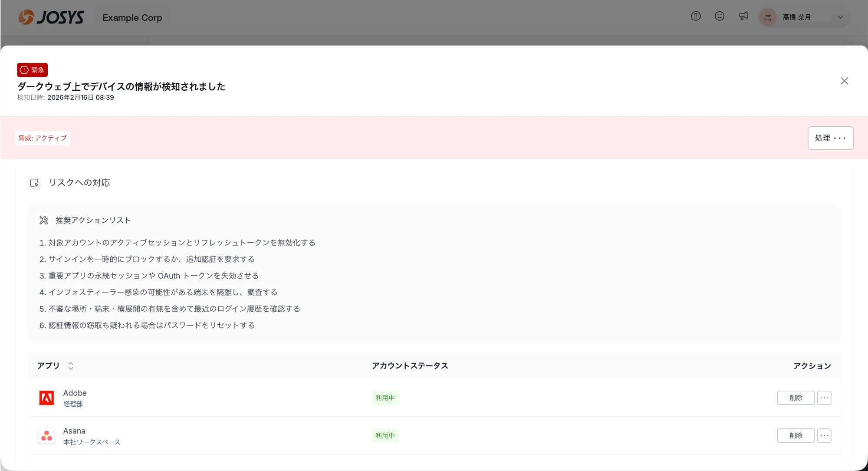Click the smiley feedback icon

click(x=720, y=16)
